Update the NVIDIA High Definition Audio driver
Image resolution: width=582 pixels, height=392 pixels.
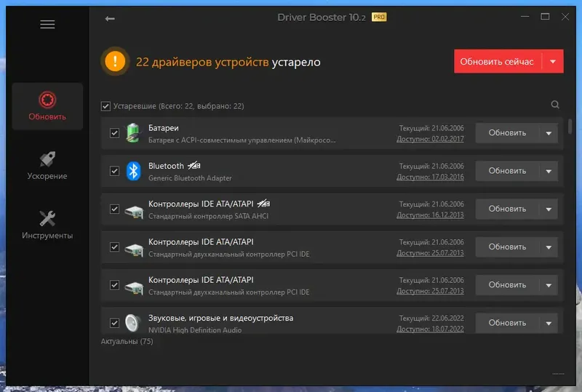tap(507, 323)
